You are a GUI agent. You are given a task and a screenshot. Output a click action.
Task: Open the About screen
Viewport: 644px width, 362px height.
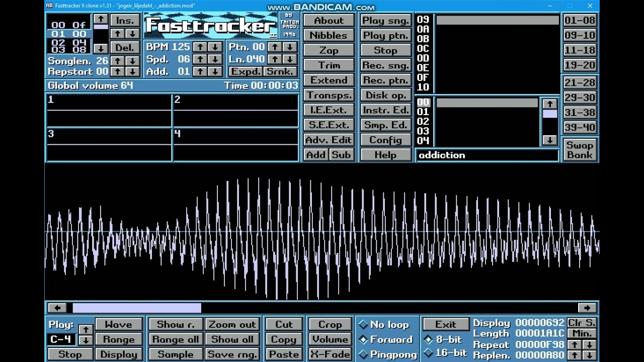(329, 21)
